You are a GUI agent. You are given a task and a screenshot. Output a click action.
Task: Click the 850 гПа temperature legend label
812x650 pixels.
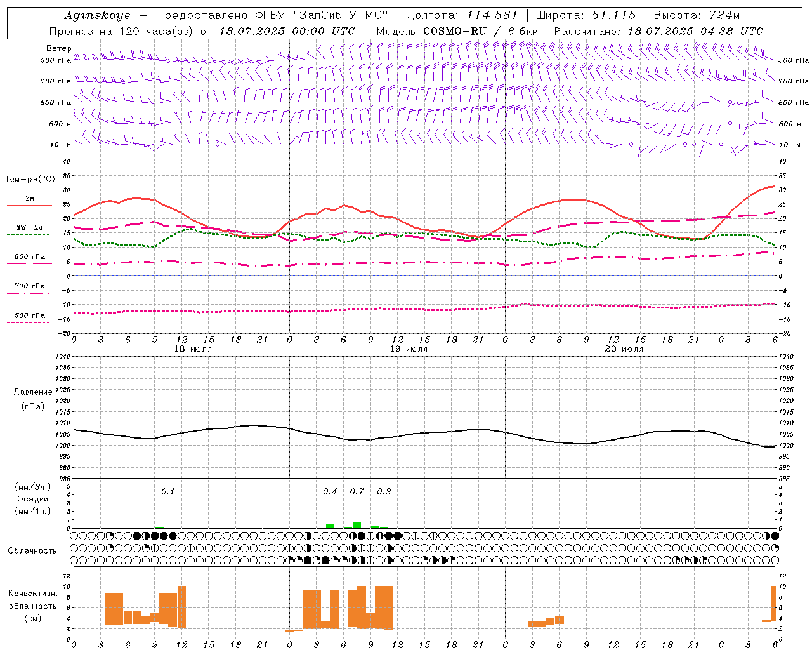30,257
